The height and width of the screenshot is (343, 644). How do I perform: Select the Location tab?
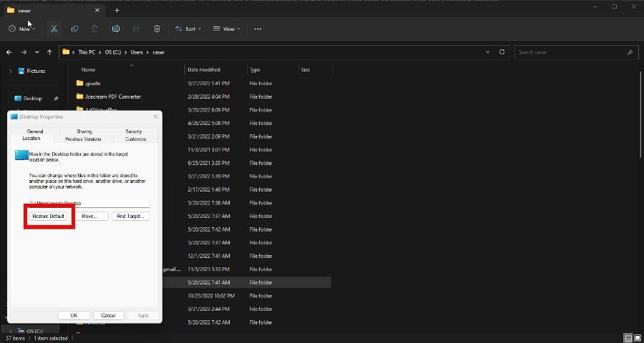(x=31, y=138)
